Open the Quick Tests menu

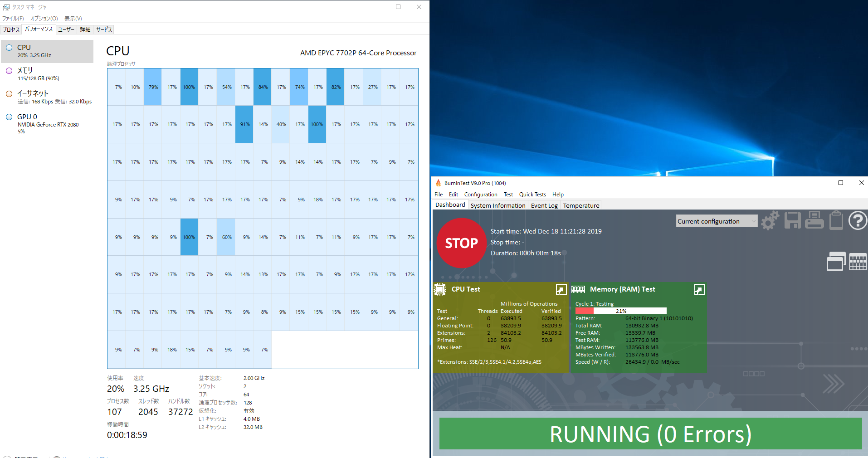pyautogui.click(x=532, y=195)
